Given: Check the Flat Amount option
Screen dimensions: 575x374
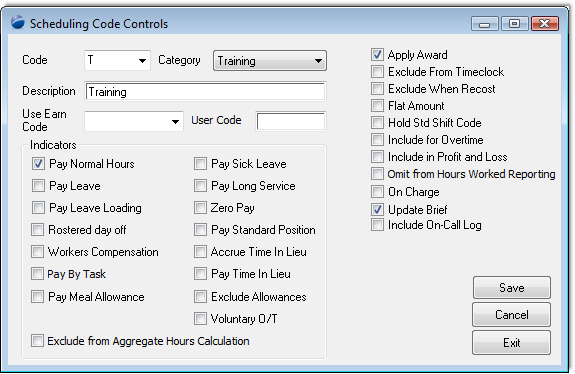Looking at the screenshot, I should pos(377,106).
